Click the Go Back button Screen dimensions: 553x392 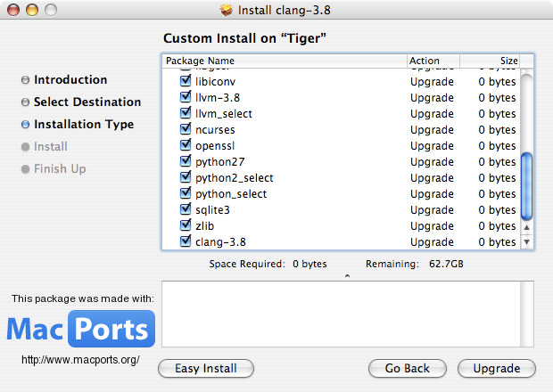(408, 369)
